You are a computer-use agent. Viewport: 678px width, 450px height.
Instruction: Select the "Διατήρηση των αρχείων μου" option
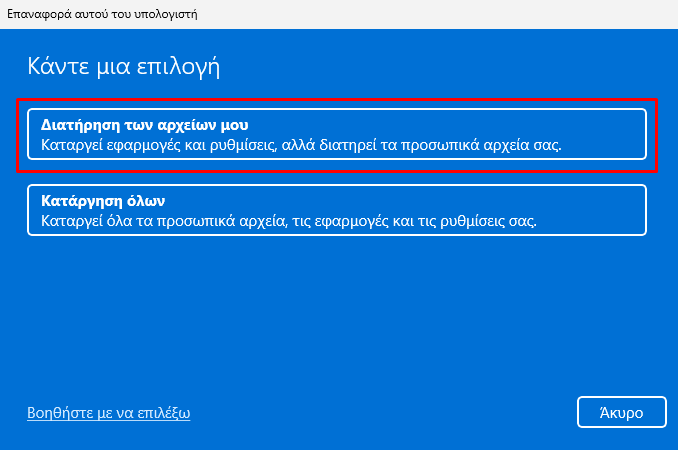[337, 134]
